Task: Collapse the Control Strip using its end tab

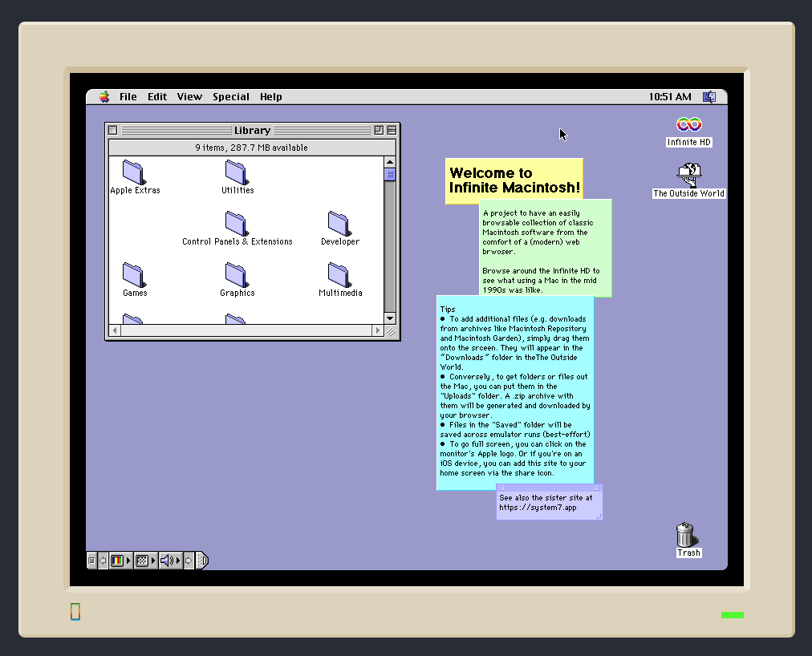Action: tap(202, 561)
